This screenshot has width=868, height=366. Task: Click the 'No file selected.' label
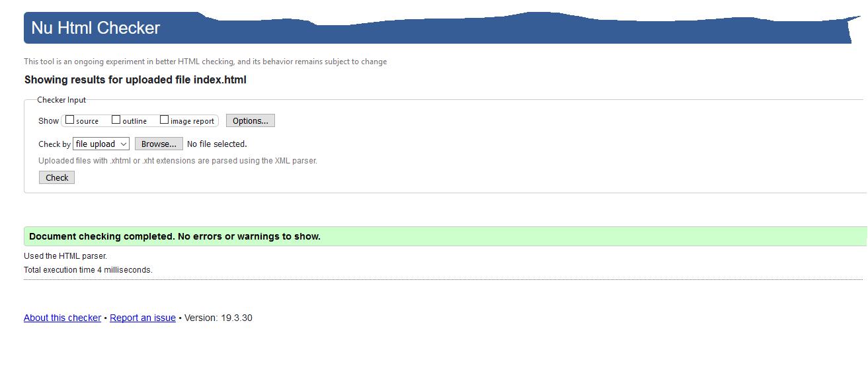coord(217,144)
